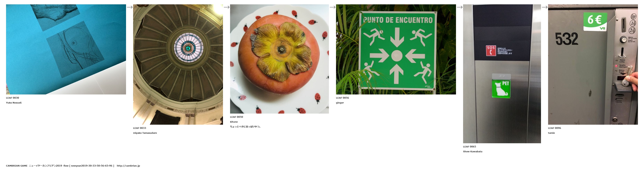The image size is (644, 170).
Task: Click the arrow after the green sign image
Action: [x=459, y=7]
